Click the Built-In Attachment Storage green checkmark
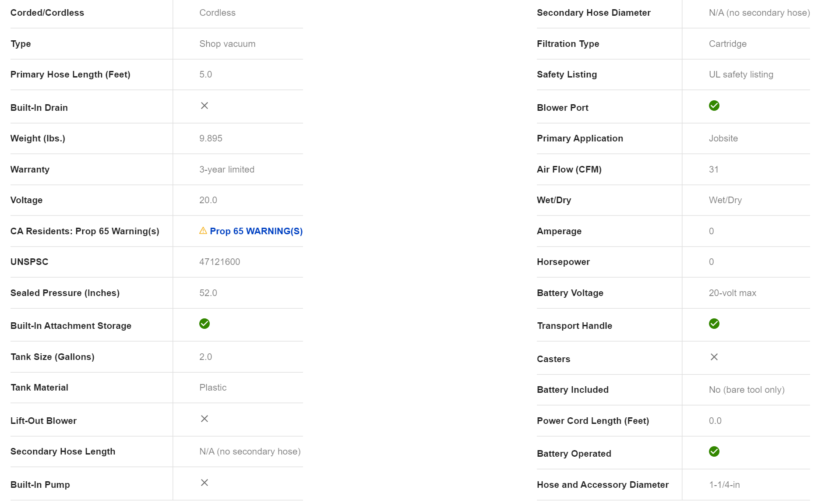The width and height of the screenshot is (825, 504). point(204,324)
